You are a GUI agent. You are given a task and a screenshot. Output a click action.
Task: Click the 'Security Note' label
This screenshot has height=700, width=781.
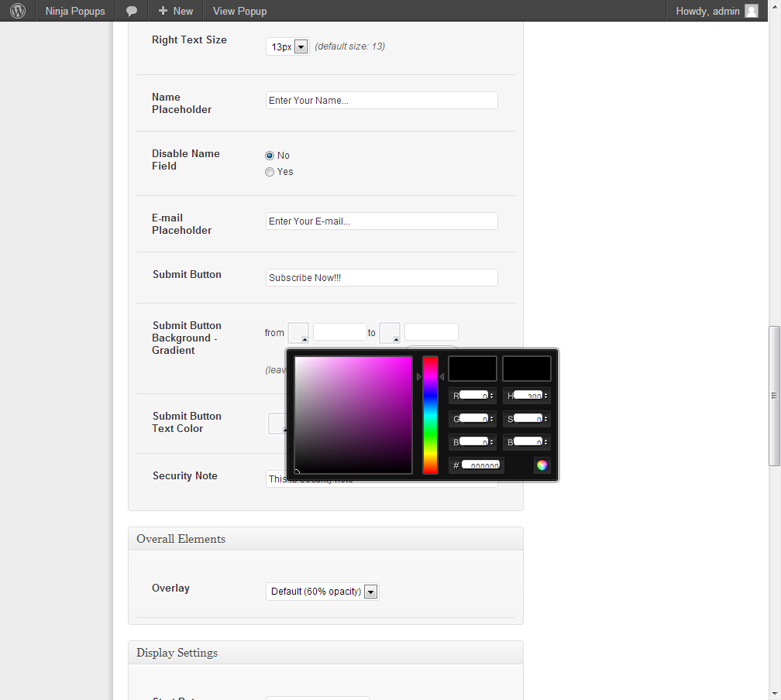(184, 475)
